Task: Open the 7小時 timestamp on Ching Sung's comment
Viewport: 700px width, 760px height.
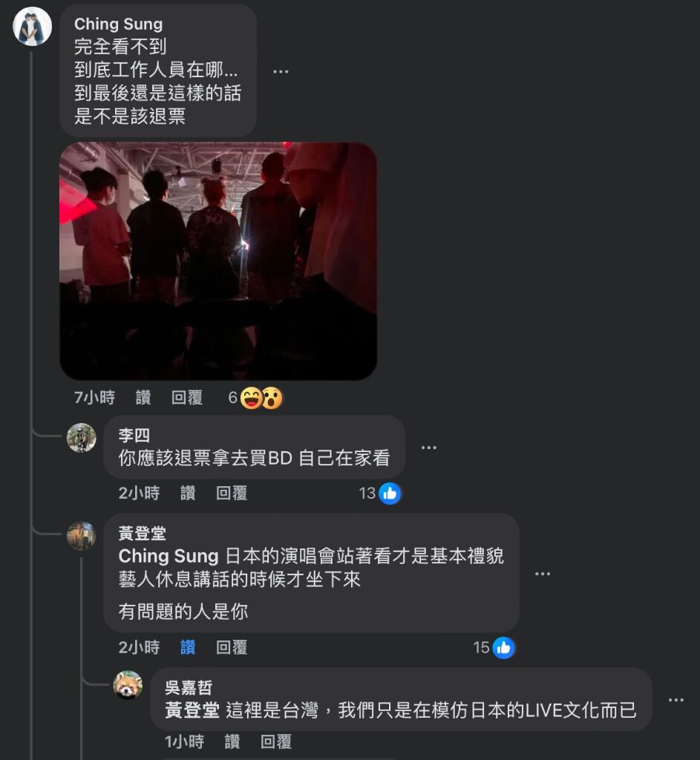Action: (x=94, y=398)
